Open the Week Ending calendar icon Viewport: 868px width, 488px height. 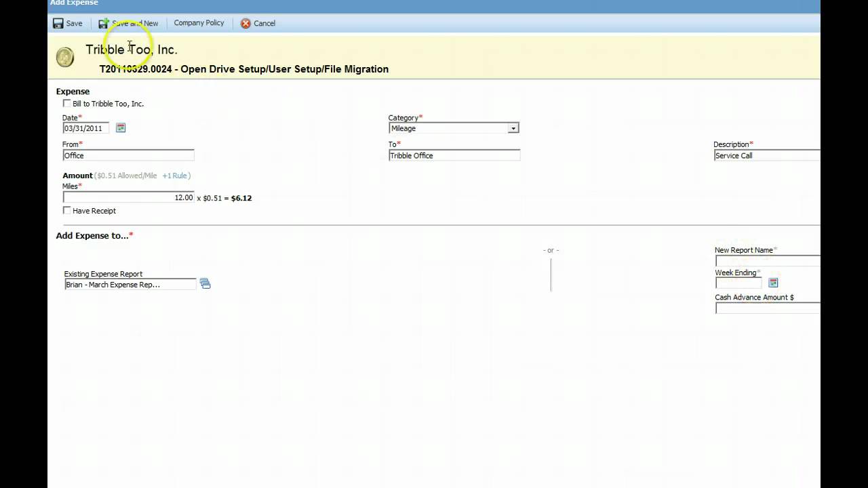tap(773, 283)
